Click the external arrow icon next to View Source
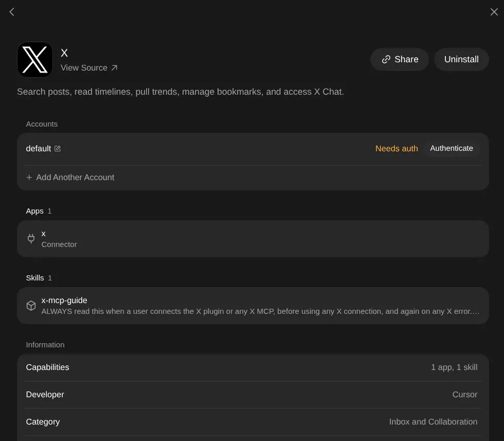Viewport: 504px width, 441px height. (114, 68)
